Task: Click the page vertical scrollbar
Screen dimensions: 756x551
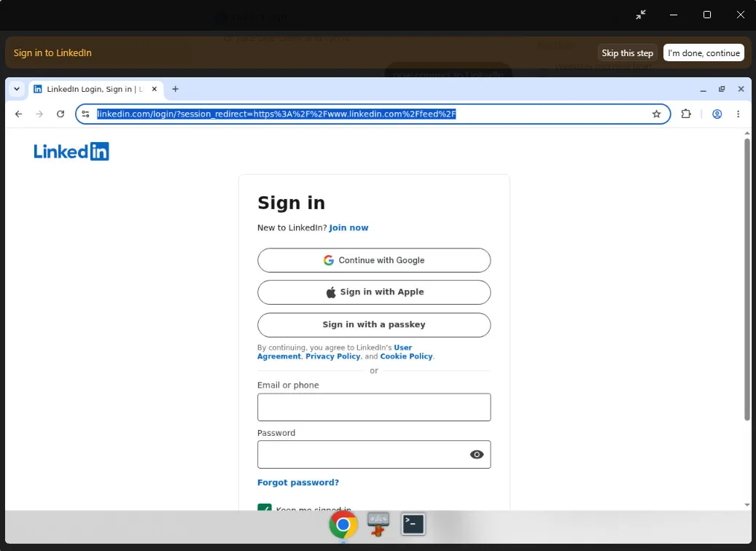Action: point(747,280)
